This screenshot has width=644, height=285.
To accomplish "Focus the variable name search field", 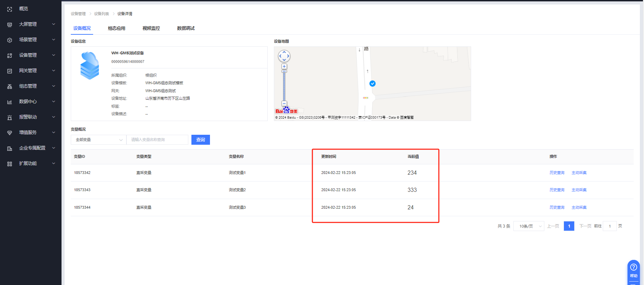I will (x=157, y=140).
